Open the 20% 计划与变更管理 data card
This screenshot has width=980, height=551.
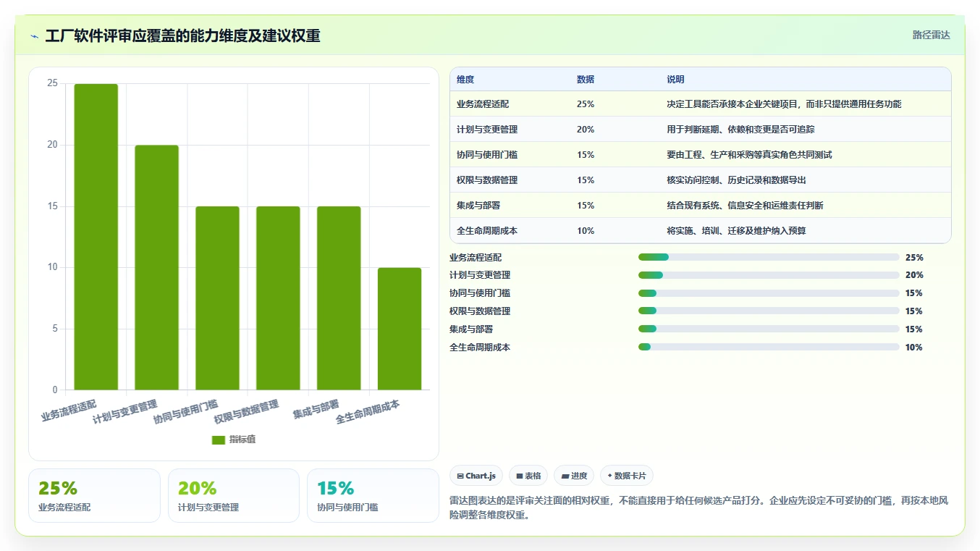click(x=234, y=495)
